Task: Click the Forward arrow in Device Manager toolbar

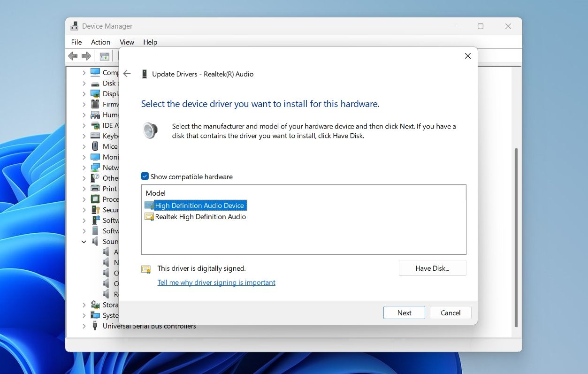Action: [x=86, y=56]
